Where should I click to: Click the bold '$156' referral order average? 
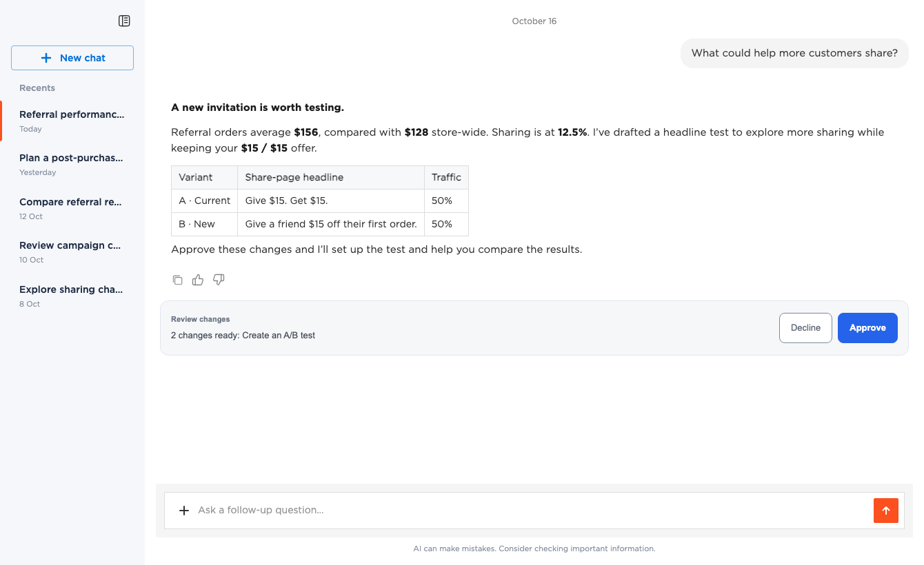306,132
